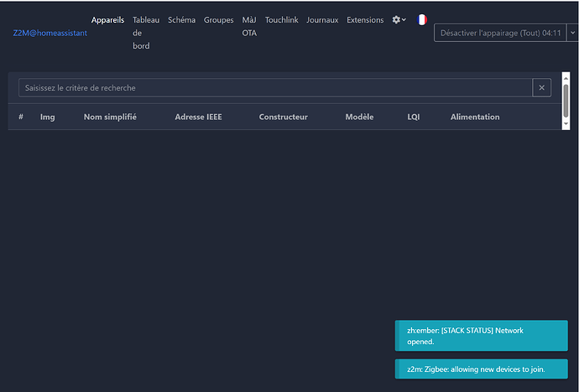Change language via French flag icon
The height and width of the screenshot is (392, 579).
422,20
